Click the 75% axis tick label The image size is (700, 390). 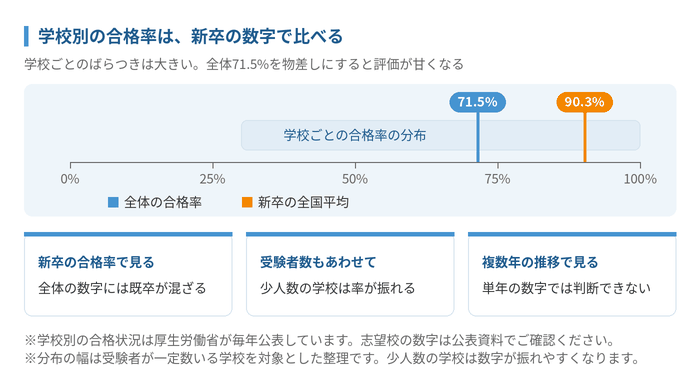pyautogui.click(x=497, y=179)
